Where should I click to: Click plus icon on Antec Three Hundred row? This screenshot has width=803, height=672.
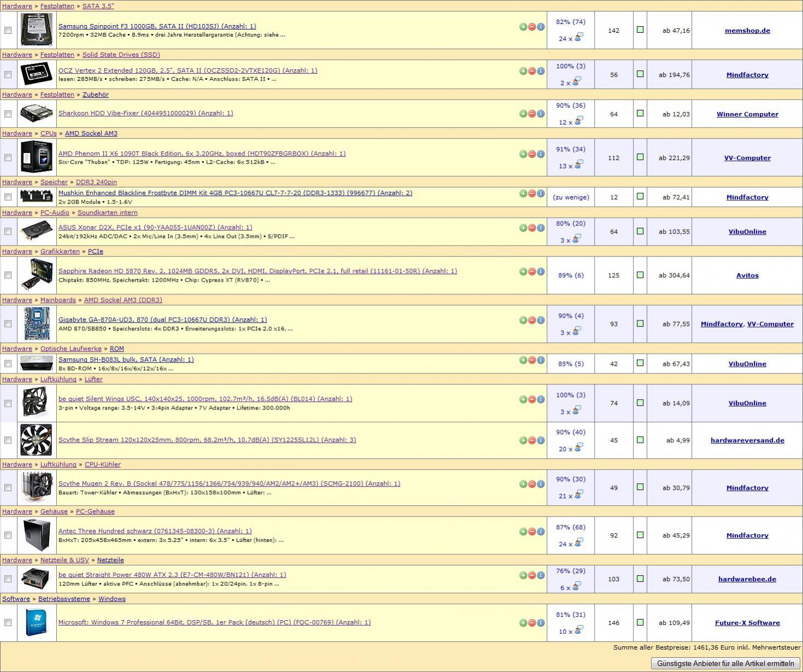pyautogui.click(x=523, y=531)
